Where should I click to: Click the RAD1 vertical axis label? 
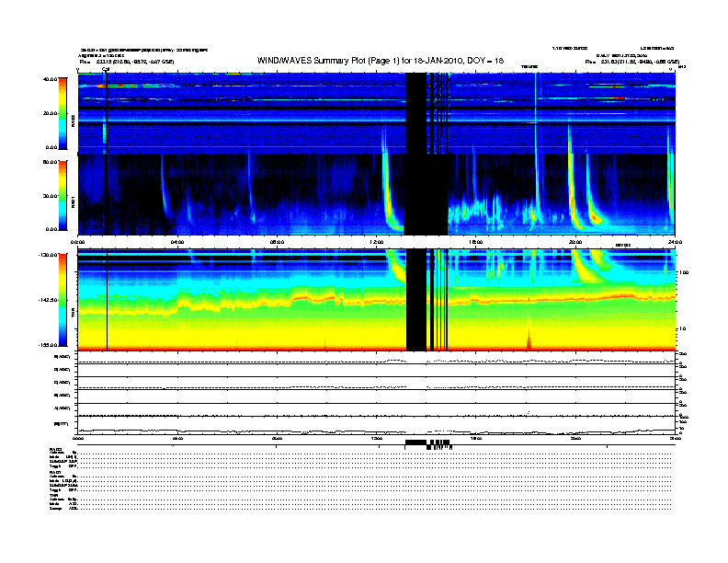[73, 201]
